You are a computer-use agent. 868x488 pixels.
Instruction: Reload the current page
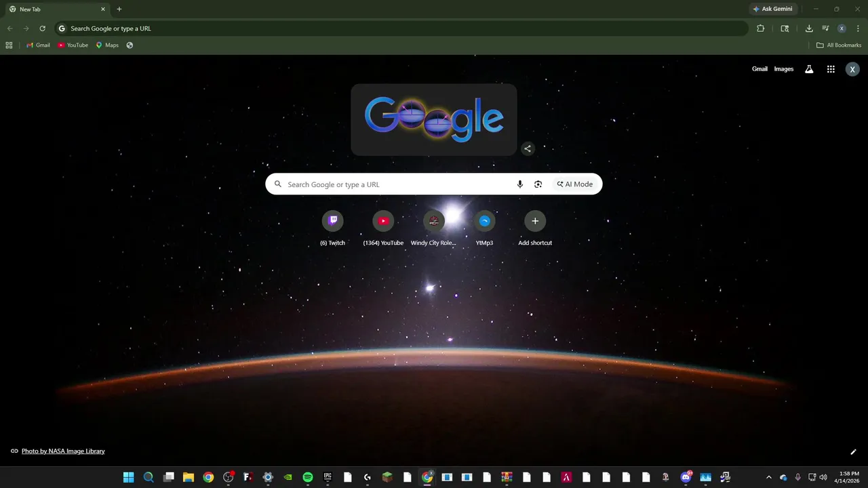[42, 28]
